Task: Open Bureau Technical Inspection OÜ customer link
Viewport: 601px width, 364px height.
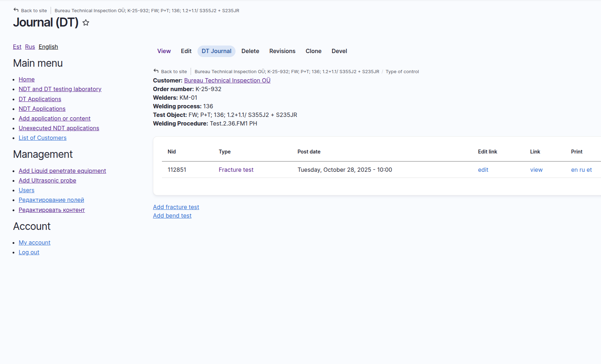Action: click(x=227, y=80)
